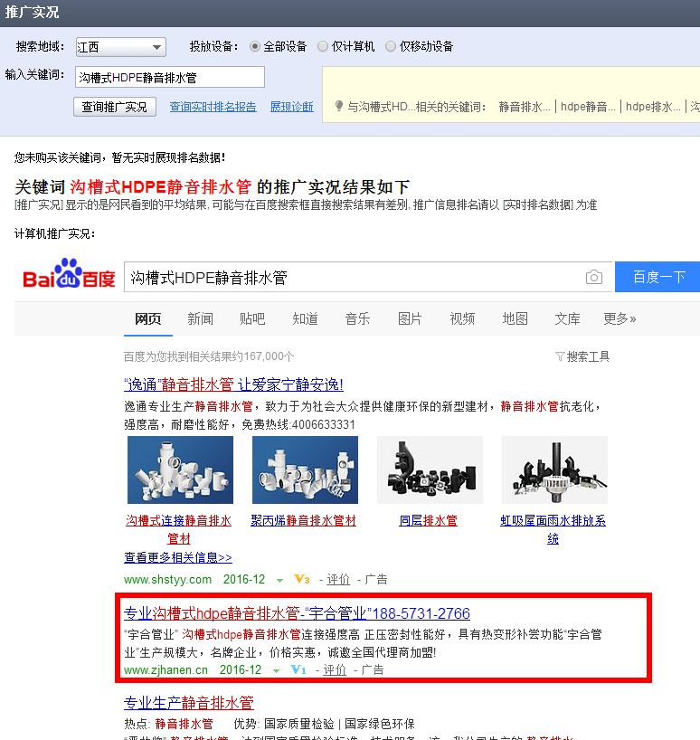Click the Baidu logo
700x740 pixels.
point(70,273)
